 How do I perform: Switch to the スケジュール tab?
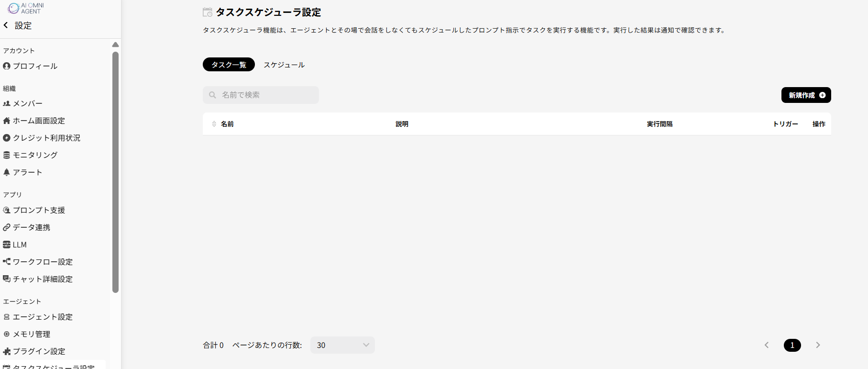284,65
